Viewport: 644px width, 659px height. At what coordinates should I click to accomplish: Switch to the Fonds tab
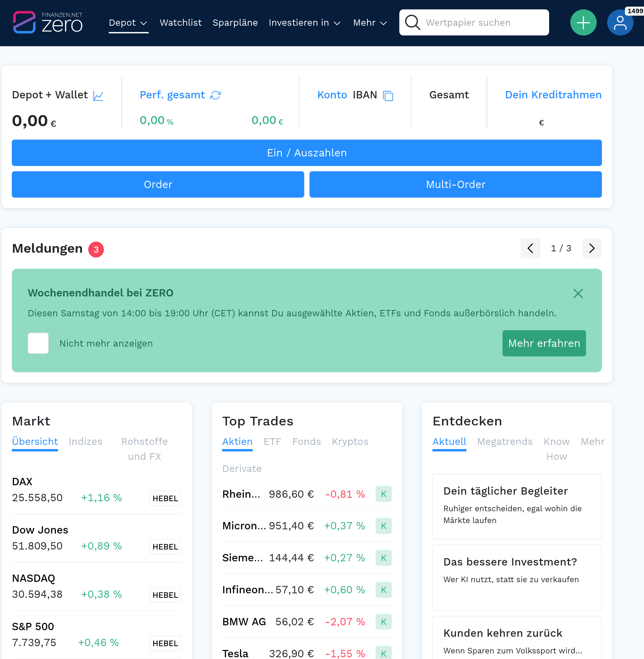coord(307,441)
